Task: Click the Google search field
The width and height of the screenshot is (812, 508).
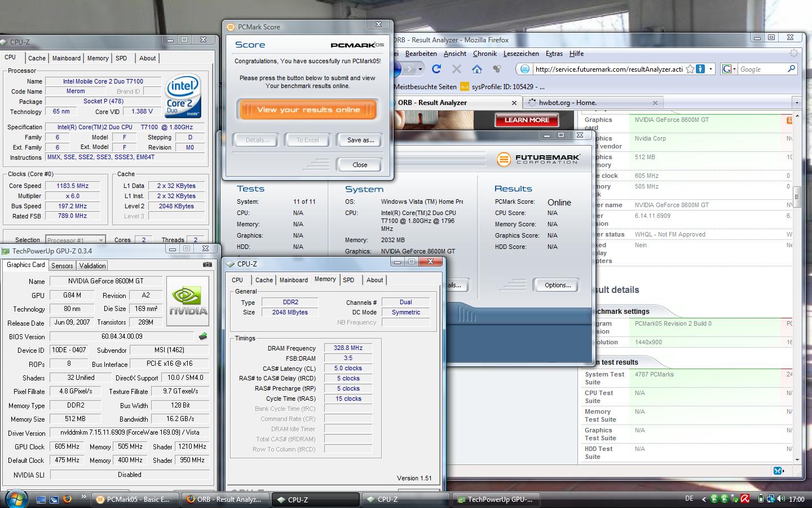Action: point(762,69)
